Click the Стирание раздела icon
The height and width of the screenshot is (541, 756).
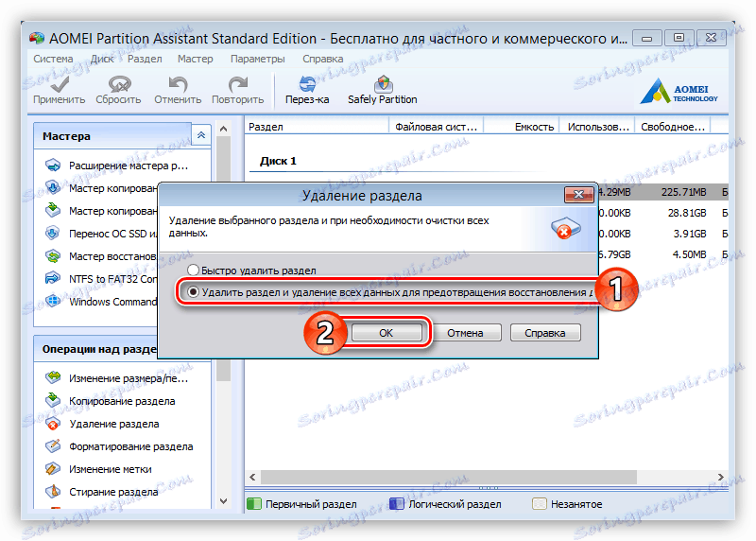pyautogui.click(x=53, y=491)
